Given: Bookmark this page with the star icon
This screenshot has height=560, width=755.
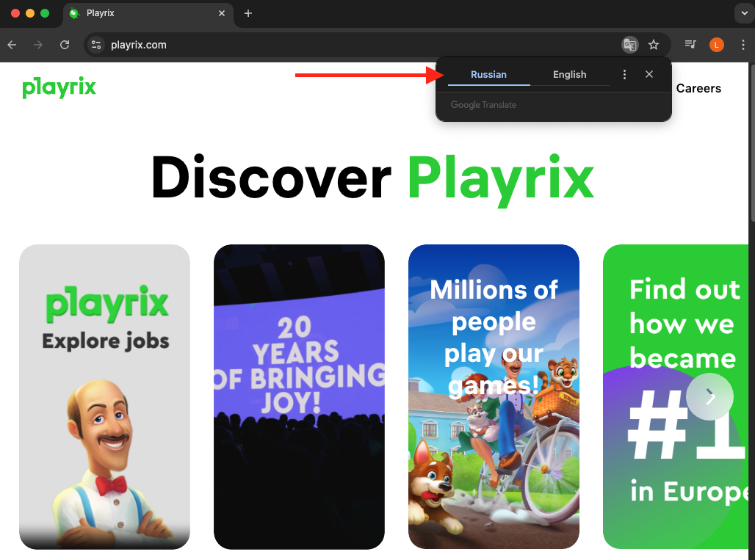Looking at the screenshot, I should (654, 45).
